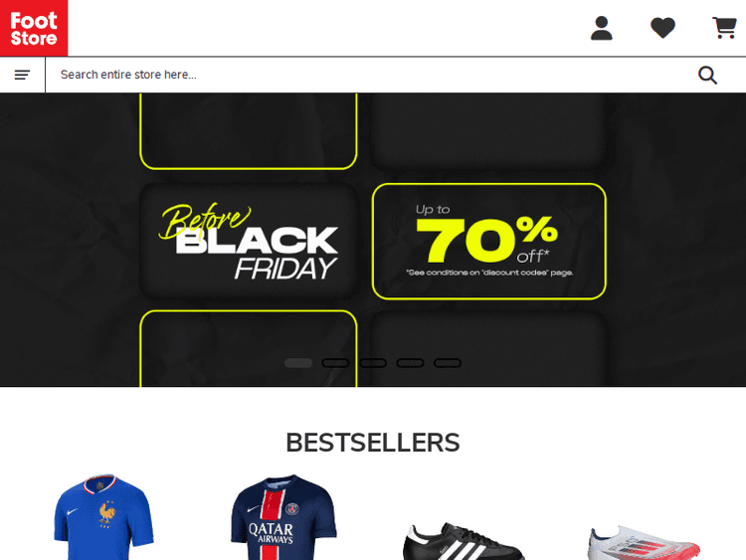Screen dimensions: 746x560
Task: Open the PSG Qatar Airways jersey product
Action: [283, 516]
